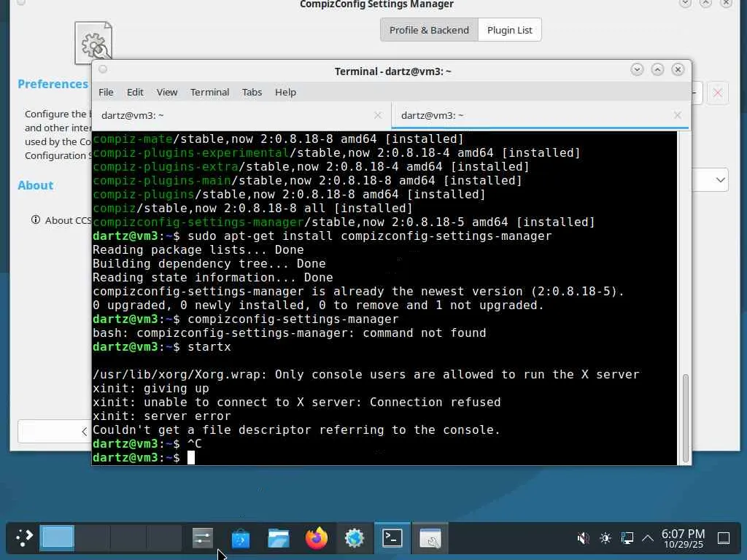Open the View menu in Terminal
The width and height of the screenshot is (747, 560).
[167, 92]
